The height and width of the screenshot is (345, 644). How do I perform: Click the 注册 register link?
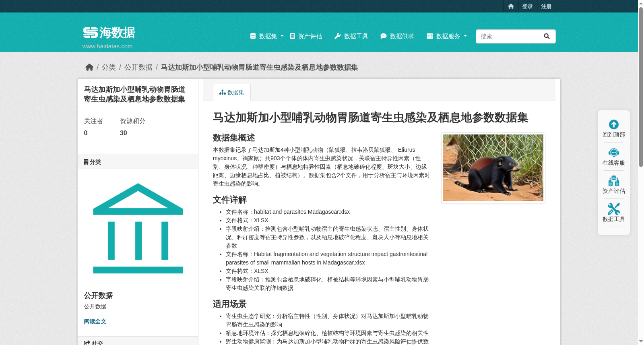(546, 6)
